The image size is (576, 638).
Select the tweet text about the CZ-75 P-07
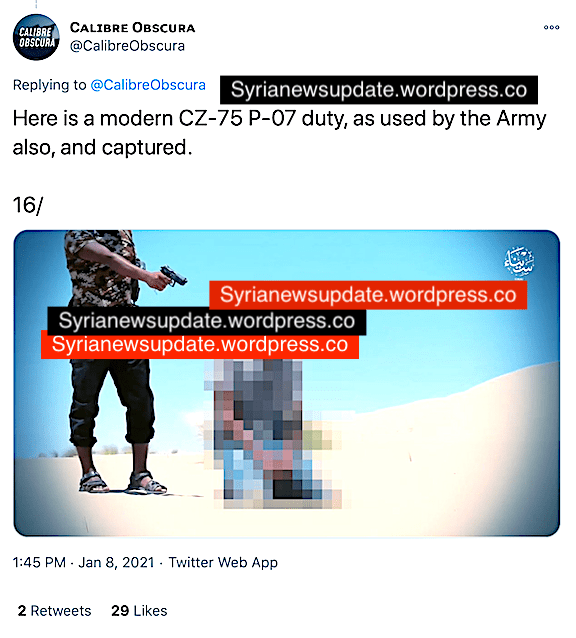coord(279,133)
